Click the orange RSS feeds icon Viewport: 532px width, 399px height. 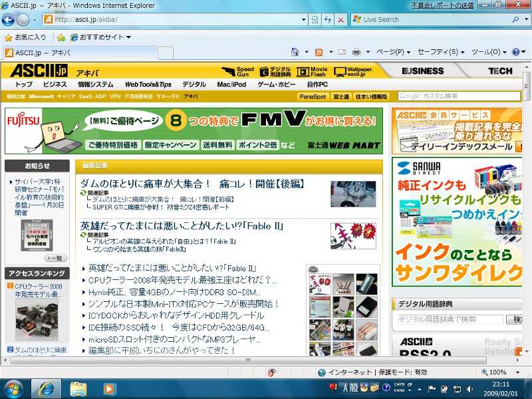(x=319, y=53)
